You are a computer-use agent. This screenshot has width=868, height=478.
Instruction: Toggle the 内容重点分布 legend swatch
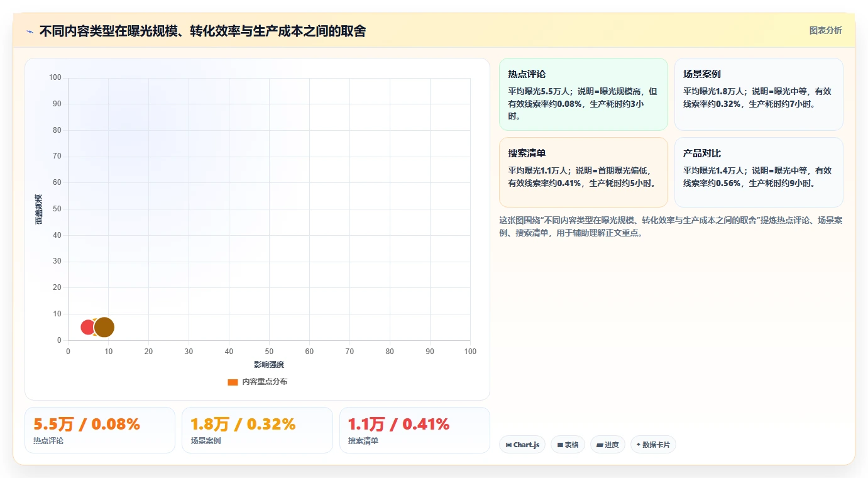pyautogui.click(x=233, y=382)
